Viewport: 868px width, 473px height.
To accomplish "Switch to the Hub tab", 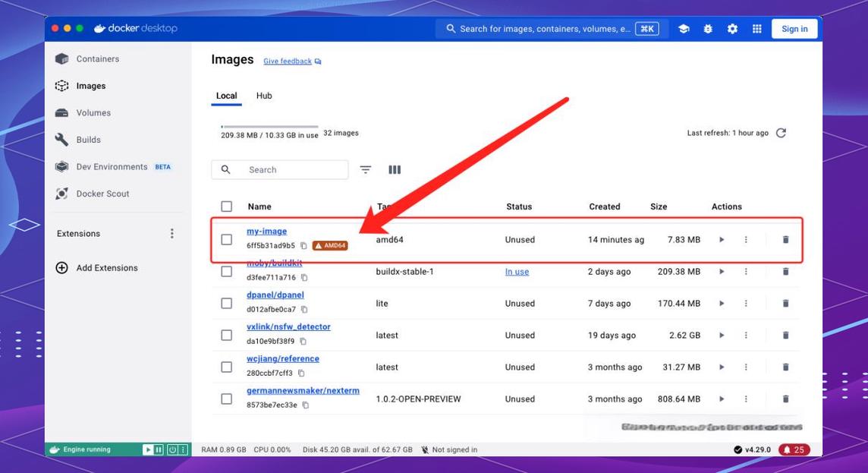I will 264,95.
